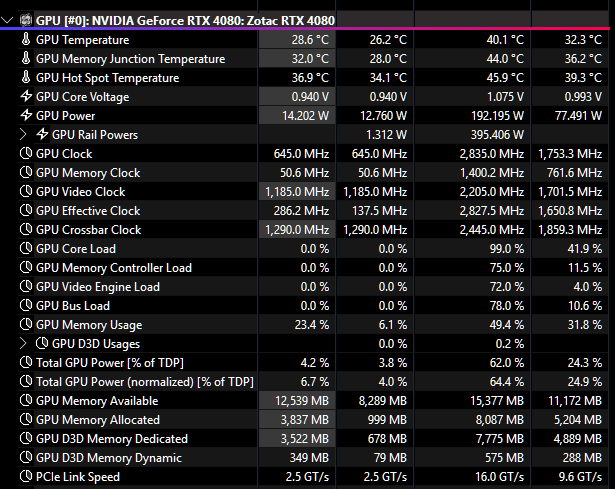Click the 1,650.8 MHz average Effective Clock value
Screen dimensions: 615x489
570,211
